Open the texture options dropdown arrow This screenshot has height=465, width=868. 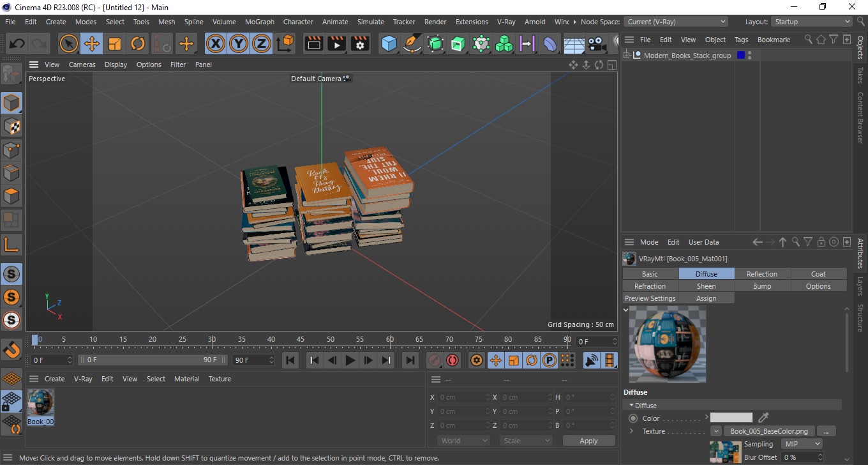click(x=716, y=431)
